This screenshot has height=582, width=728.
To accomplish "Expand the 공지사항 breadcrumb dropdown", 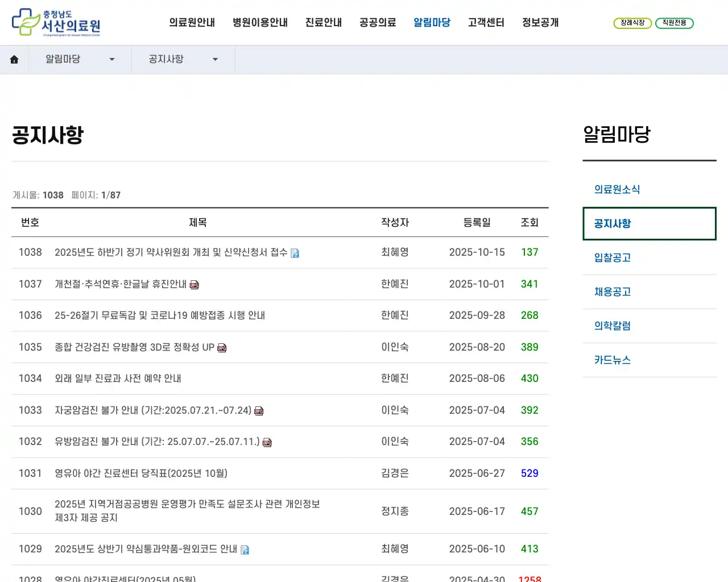I will point(215,59).
